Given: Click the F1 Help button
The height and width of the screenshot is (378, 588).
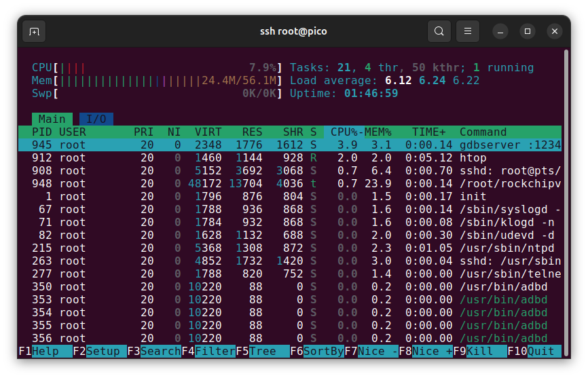Looking at the screenshot, I should point(45,352).
